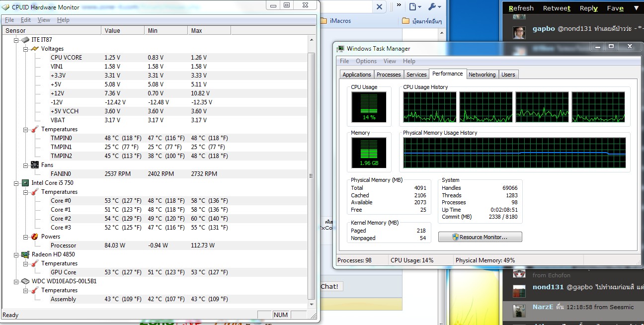This screenshot has height=325, width=644.
Task: Click the Chat! button in the browser
Action: [329, 286]
